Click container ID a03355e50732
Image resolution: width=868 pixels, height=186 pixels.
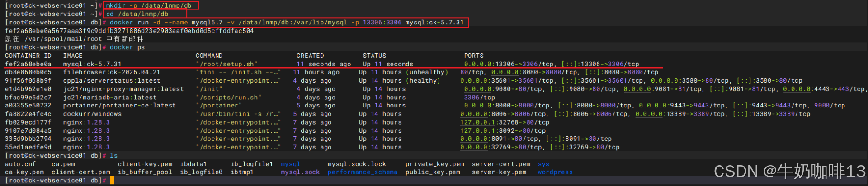(x=28, y=105)
